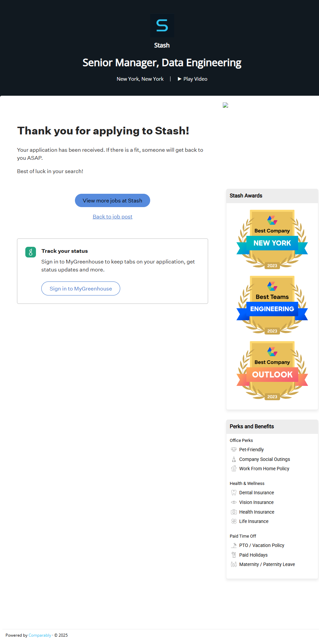
Task: Click the Paid Holidays gift icon
Action: (234, 555)
